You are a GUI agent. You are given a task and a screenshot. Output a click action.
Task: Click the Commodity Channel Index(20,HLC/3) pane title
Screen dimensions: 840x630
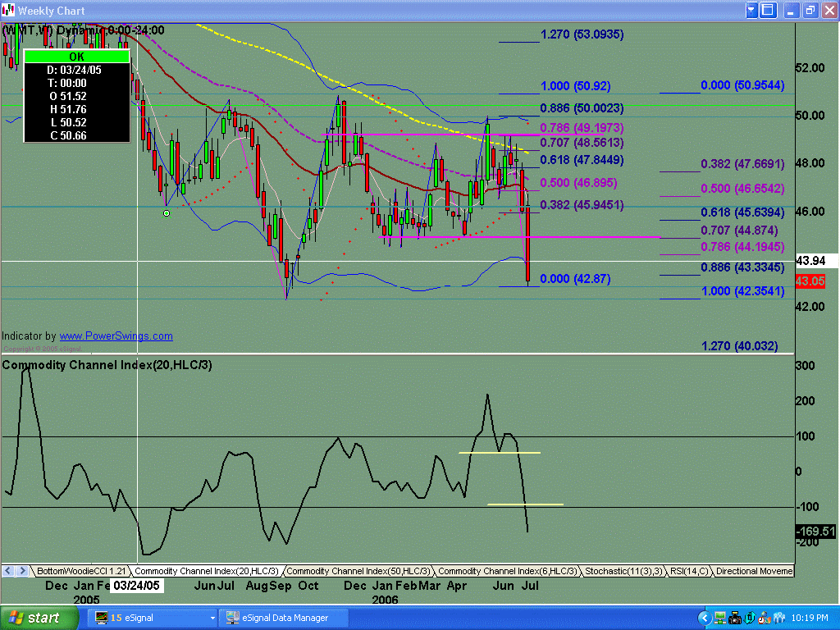click(x=107, y=365)
